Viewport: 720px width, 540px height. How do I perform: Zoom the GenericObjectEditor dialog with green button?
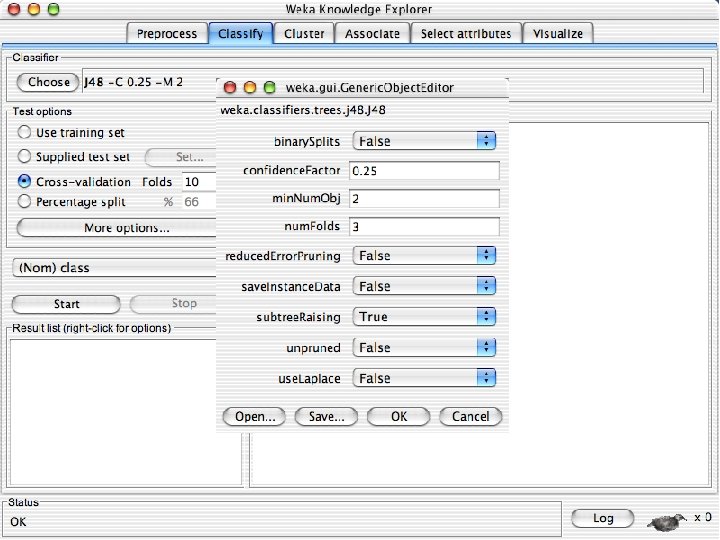click(270, 87)
